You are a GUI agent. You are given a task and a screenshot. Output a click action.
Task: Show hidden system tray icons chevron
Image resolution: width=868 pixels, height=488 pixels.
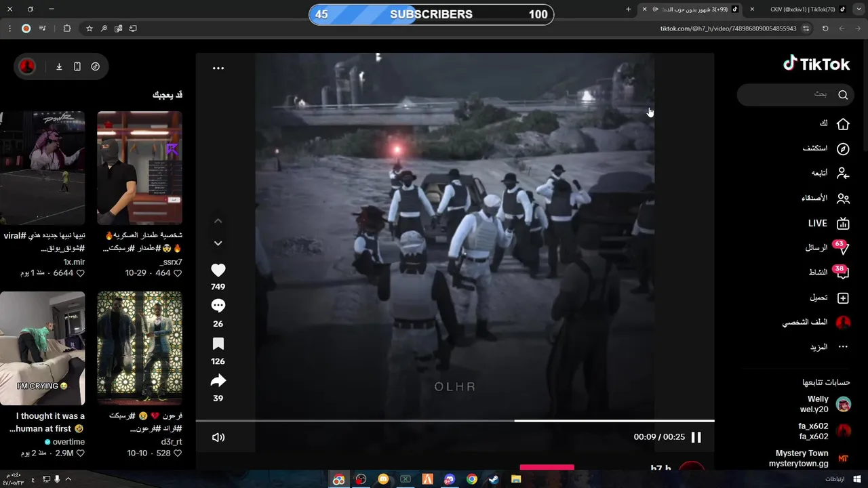[68, 479]
